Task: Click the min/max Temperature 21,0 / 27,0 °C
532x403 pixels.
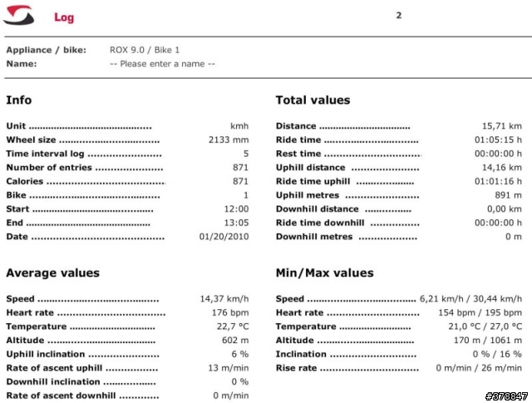Action: point(485,327)
